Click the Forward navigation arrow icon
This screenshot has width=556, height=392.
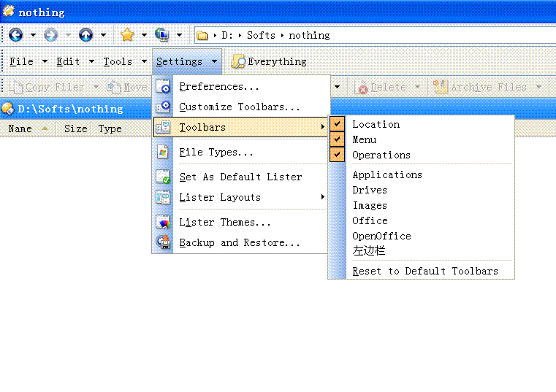(x=50, y=35)
